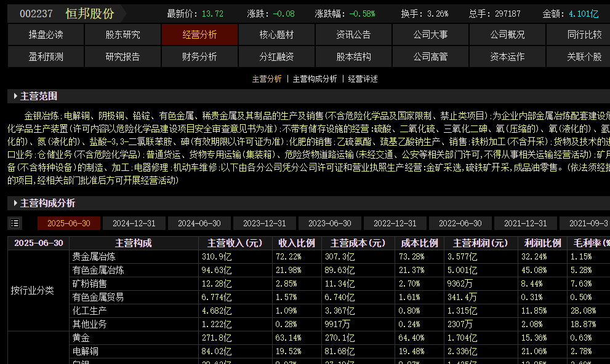Select the 2022-12-31 report period
The width and height of the screenshot is (610, 364).
395,223
